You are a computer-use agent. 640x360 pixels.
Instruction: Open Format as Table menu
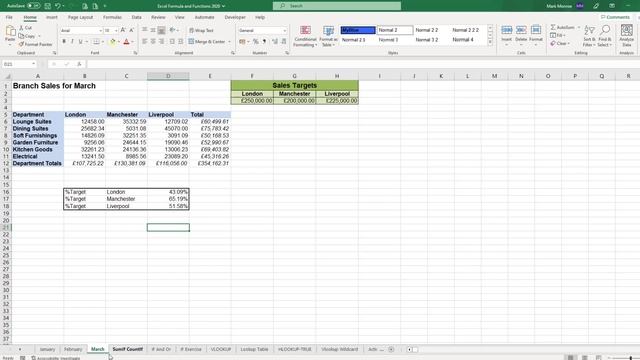328,36
